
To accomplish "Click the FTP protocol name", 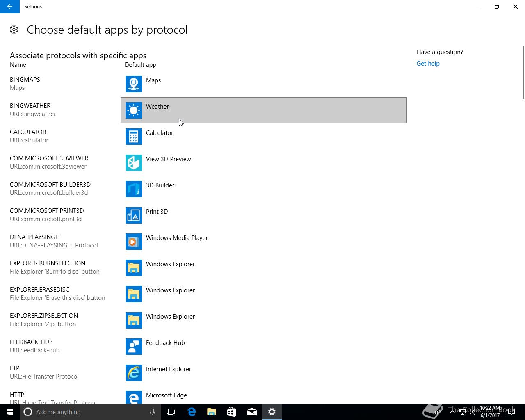I will tap(15, 368).
